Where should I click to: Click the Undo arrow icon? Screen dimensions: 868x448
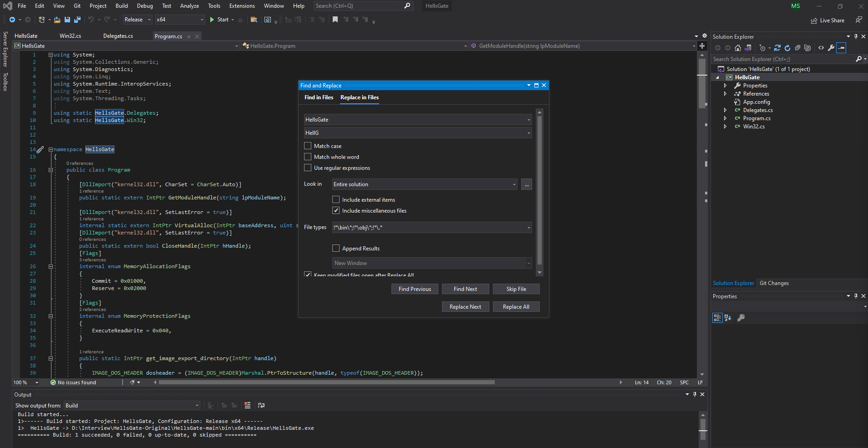pos(91,20)
